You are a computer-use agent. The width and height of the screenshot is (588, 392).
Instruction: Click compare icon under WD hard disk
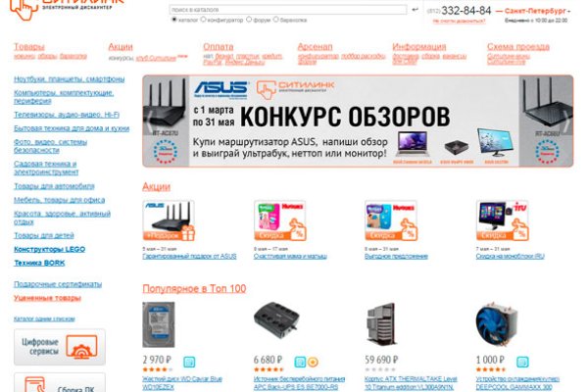(189, 362)
